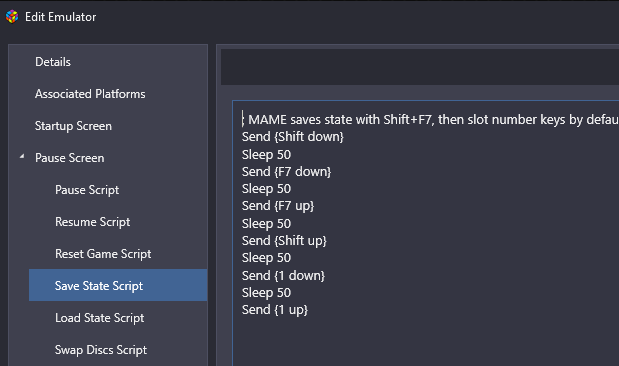Open Associated Platforms section
The image size is (619, 366).
[90, 94]
